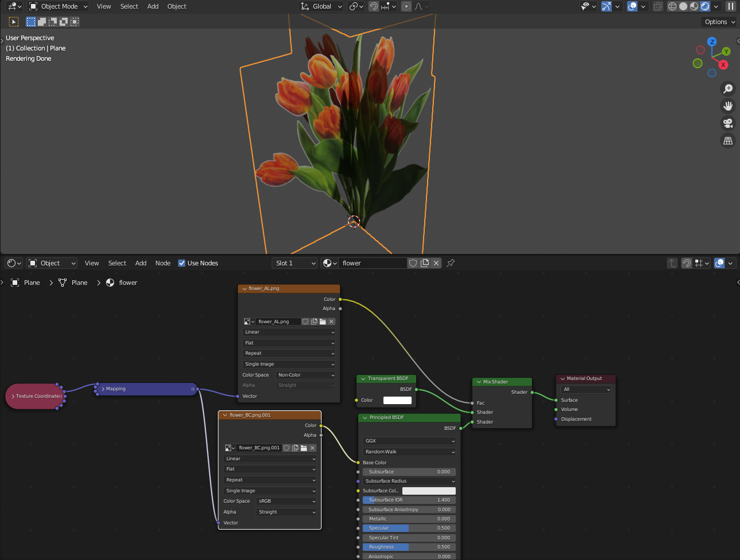
Task: Toggle viewport gizmos display
Action: click(x=606, y=6)
